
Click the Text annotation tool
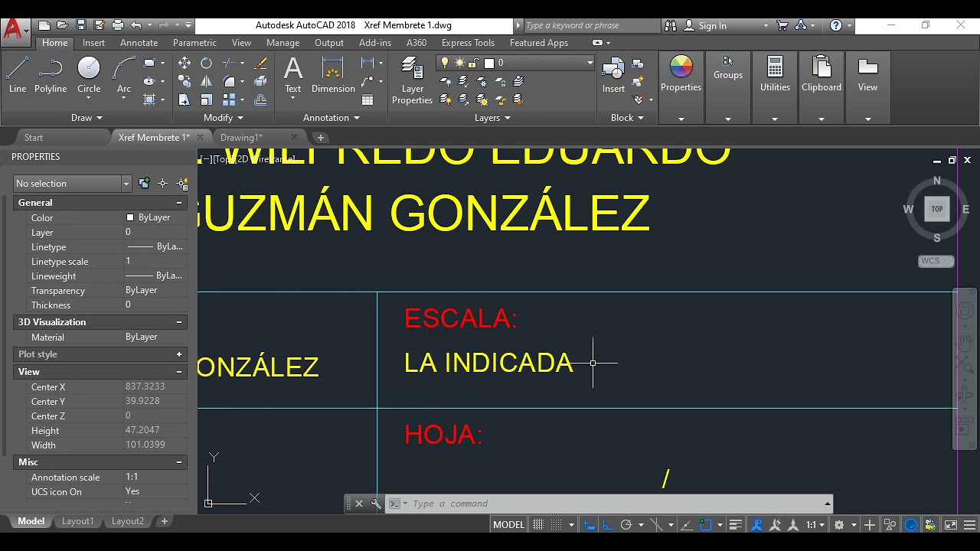click(293, 76)
